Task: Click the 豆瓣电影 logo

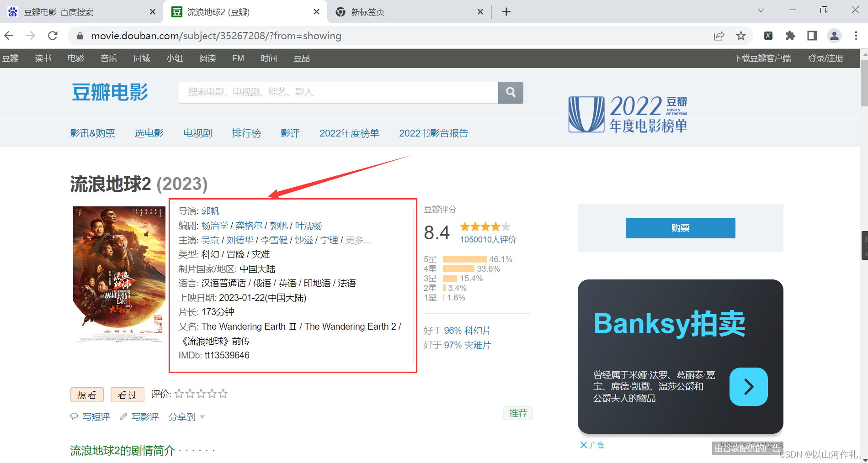Action: [x=110, y=92]
